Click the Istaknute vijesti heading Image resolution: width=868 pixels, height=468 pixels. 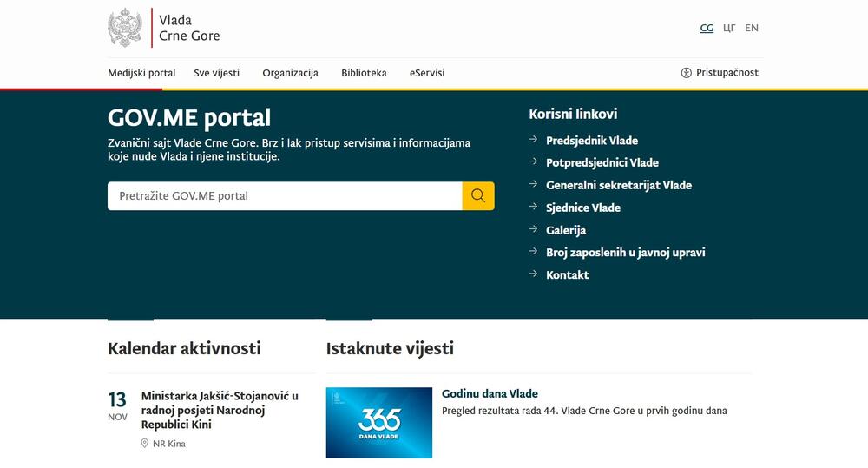click(x=390, y=348)
